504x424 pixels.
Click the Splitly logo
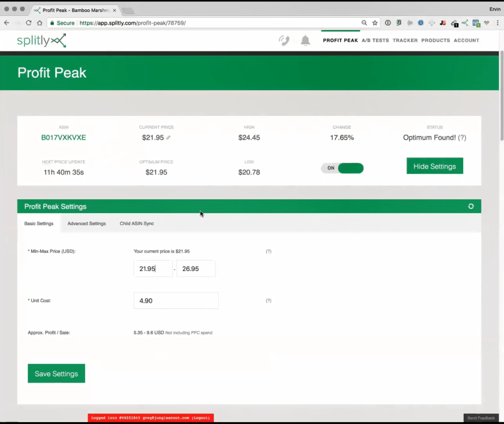click(41, 40)
